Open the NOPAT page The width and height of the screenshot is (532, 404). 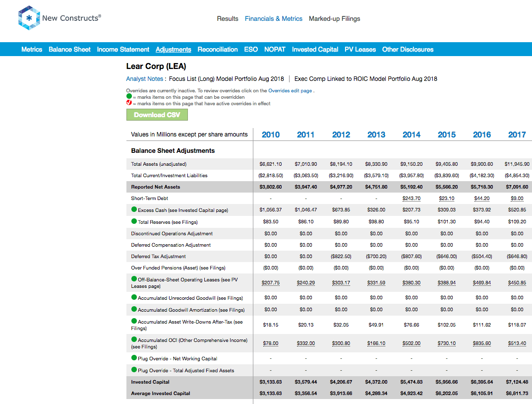tap(275, 50)
